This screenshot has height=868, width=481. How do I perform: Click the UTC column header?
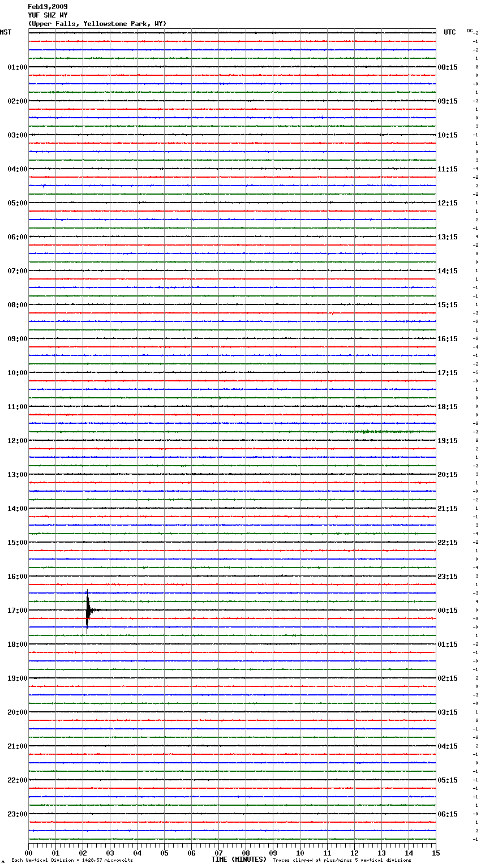(450, 32)
